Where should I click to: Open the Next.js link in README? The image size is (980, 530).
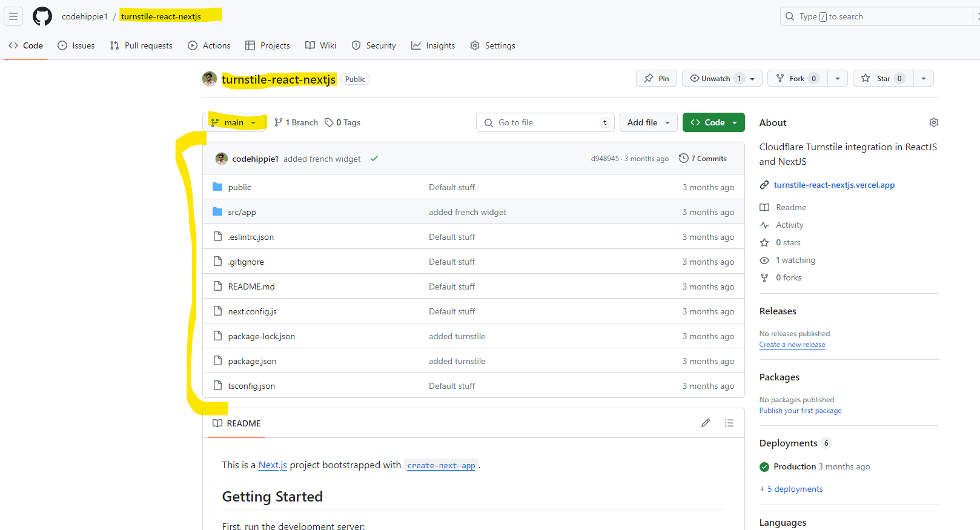(x=273, y=465)
